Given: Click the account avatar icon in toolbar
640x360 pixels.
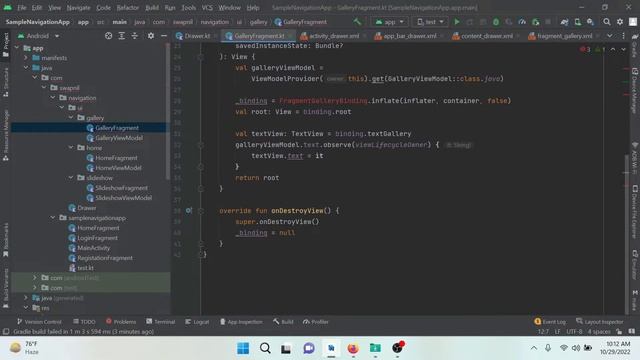Looking at the screenshot, I should (633, 22).
